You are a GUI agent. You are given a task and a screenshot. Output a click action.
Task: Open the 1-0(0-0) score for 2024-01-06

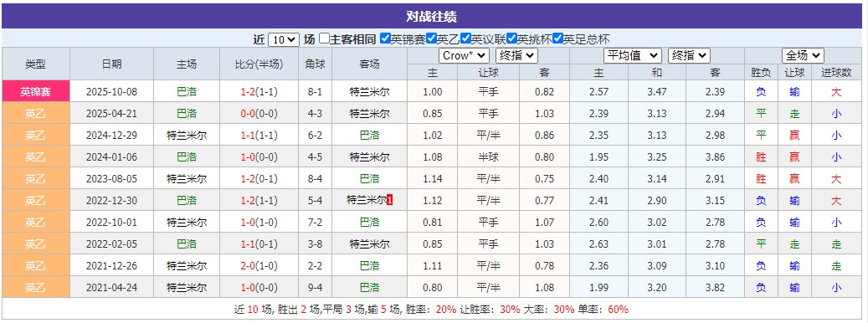(x=259, y=157)
